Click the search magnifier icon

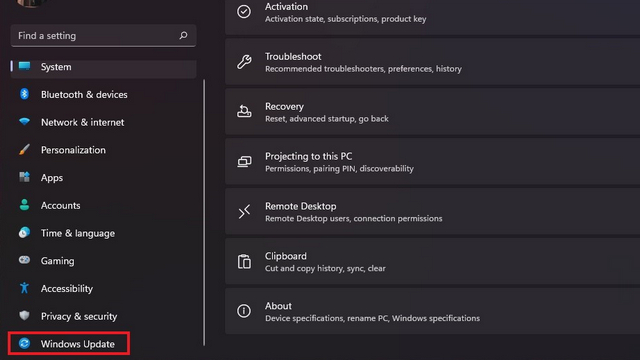pyautogui.click(x=183, y=36)
